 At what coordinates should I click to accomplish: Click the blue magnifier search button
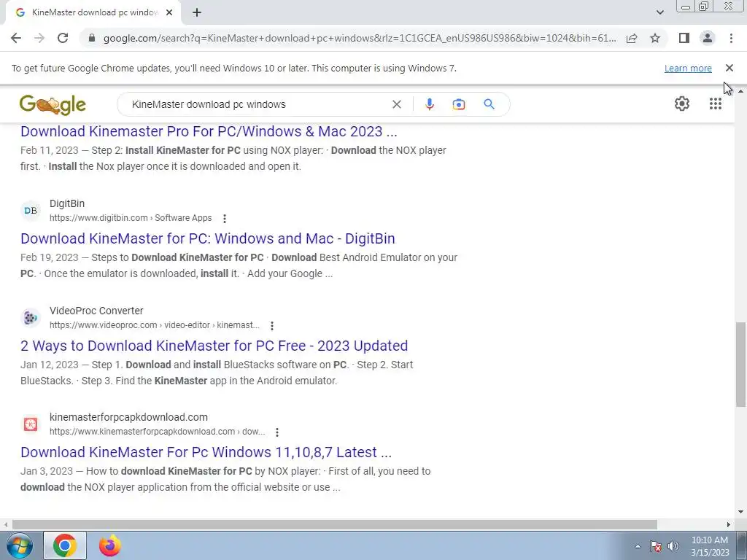click(x=489, y=104)
